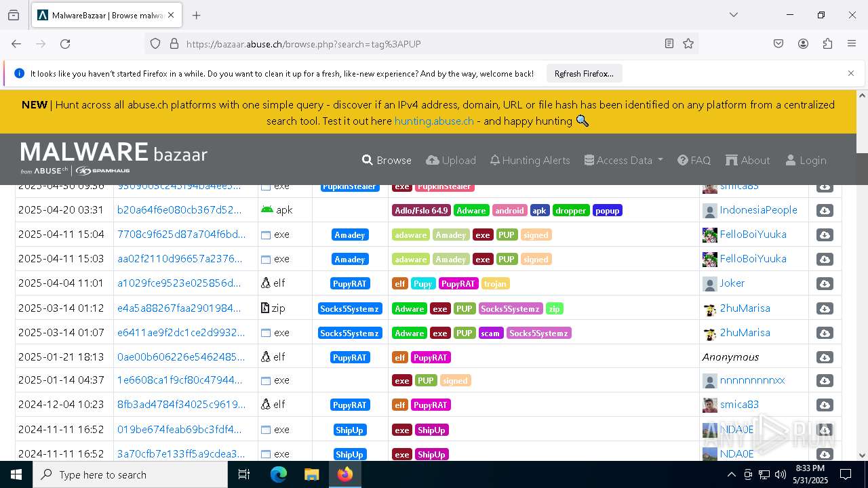Image resolution: width=868 pixels, height=488 pixels.
Task: Bookmark this page with star icon
Action: 688,43
